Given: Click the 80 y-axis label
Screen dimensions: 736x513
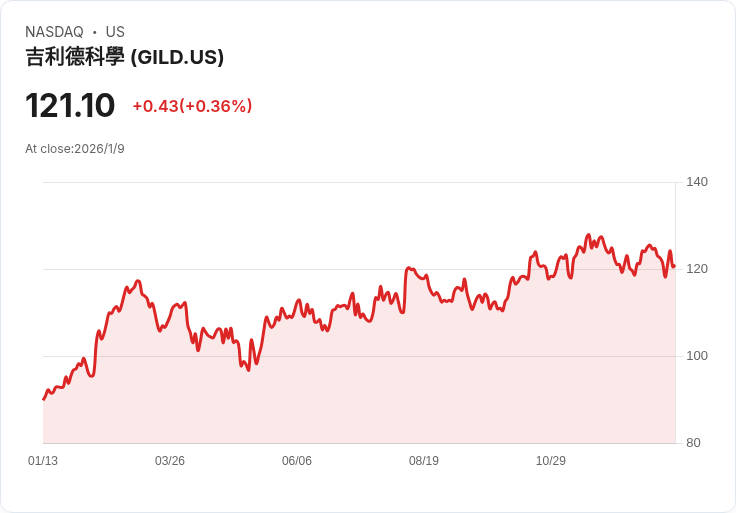Looking at the screenshot, I should pyautogui.click(x=693, y=443).
